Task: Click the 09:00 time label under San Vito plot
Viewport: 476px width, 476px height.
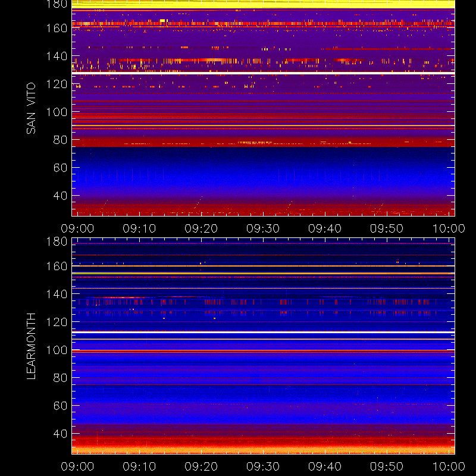Action: click(x=77, y=228)
